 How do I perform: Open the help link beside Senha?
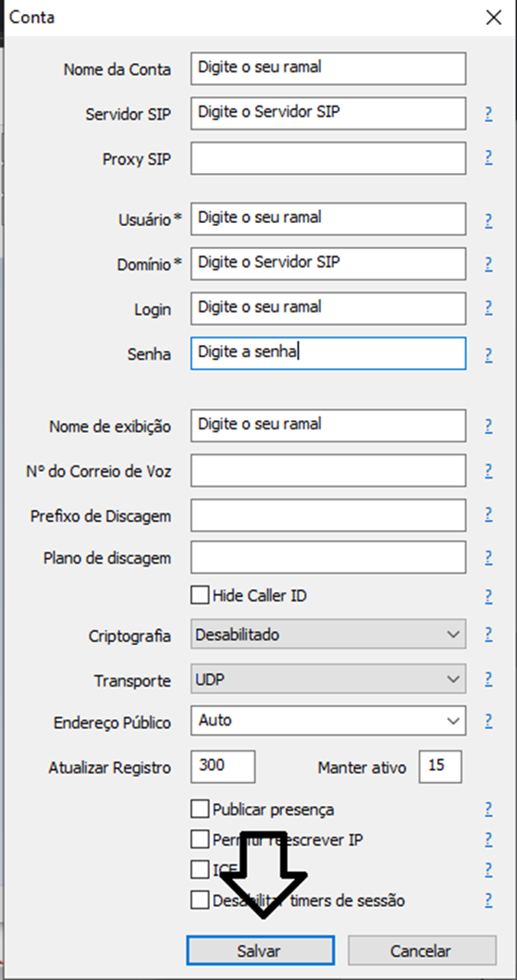[x=488, y=355]
